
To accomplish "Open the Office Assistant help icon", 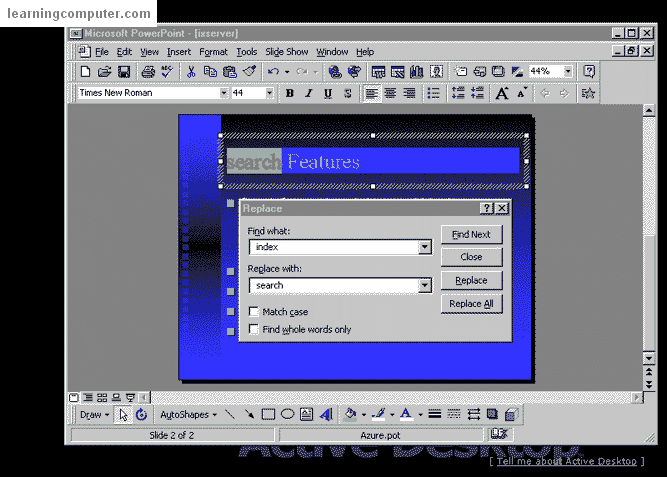I will [589, 71].
